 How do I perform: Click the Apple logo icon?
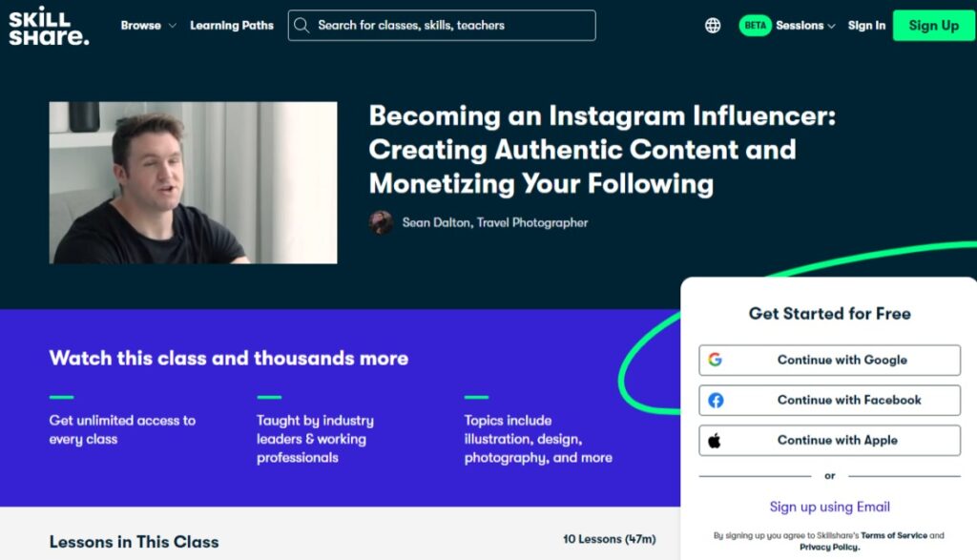714,441
